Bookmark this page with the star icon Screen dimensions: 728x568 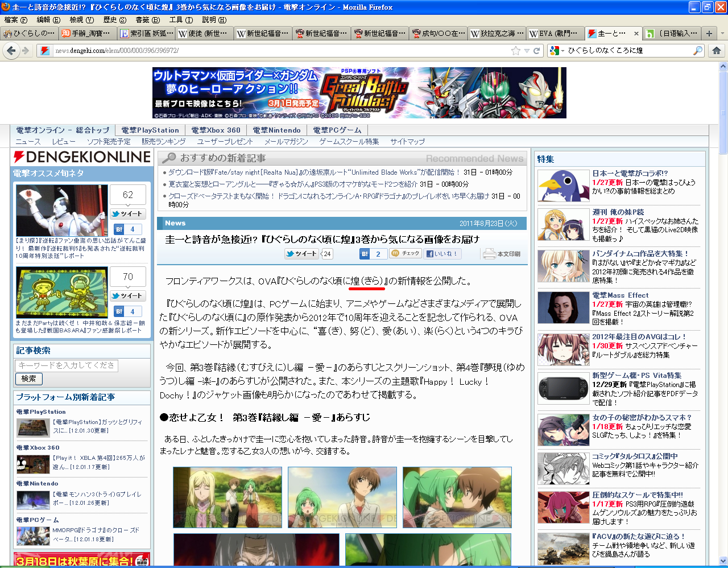(x=516, y=51)
